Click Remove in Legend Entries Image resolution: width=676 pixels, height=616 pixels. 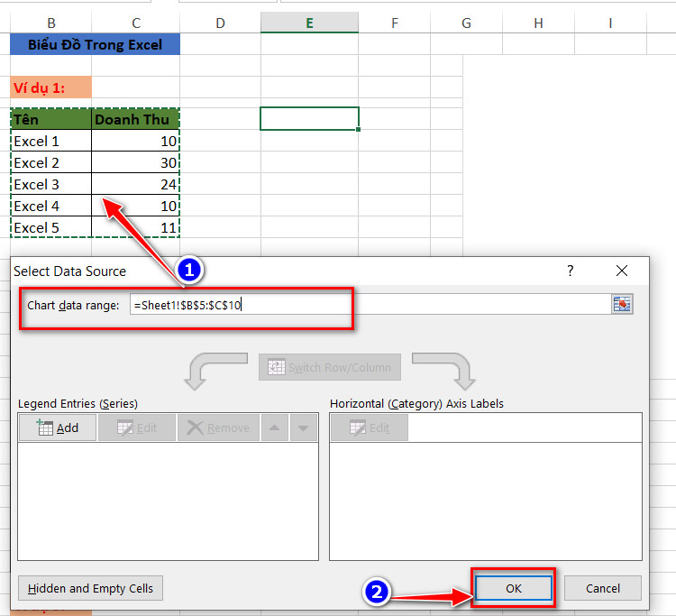(219, 428)
